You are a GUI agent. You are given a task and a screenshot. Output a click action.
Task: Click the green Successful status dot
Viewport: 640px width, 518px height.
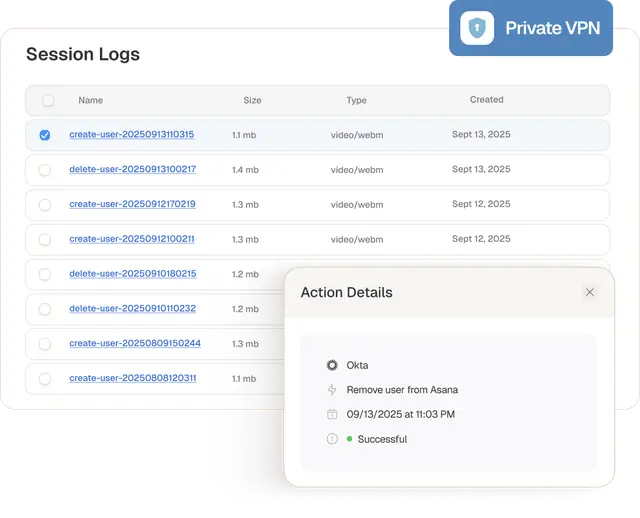pyautogui.click(x=349, y=439)
